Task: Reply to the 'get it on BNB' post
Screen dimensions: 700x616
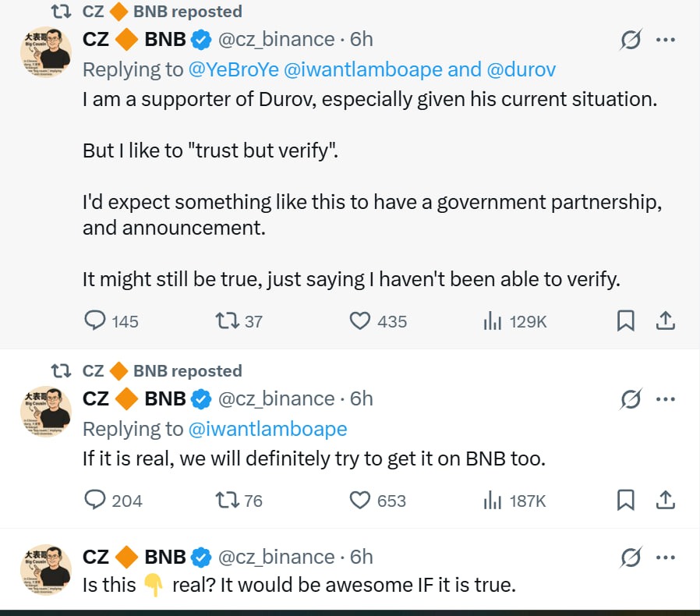Action: (95, 500)
